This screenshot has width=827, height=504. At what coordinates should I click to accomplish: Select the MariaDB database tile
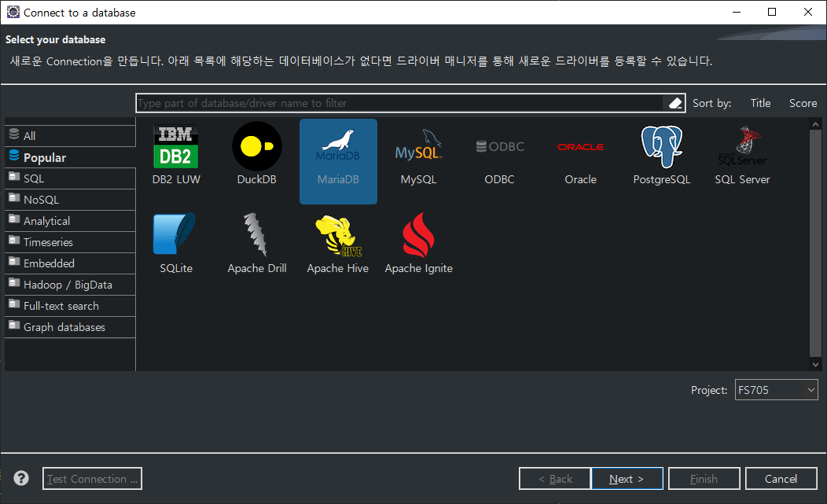point(338,161)
